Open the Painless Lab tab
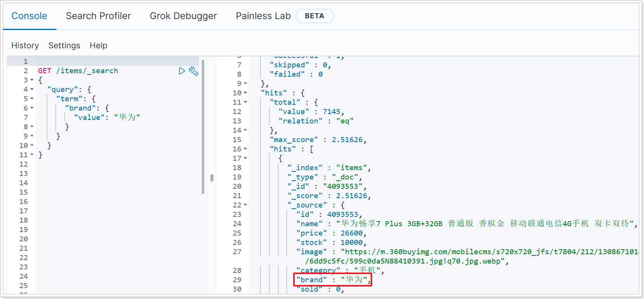 [263, 16]
